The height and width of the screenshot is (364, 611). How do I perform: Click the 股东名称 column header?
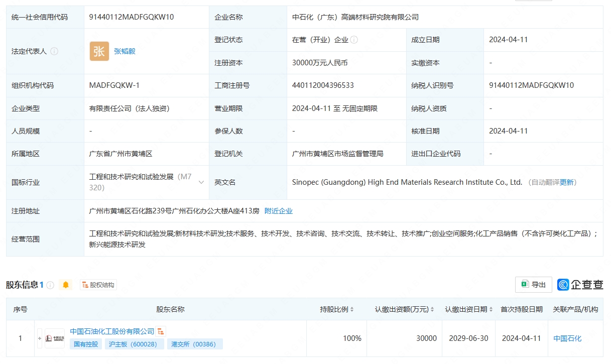click(171, 309)
